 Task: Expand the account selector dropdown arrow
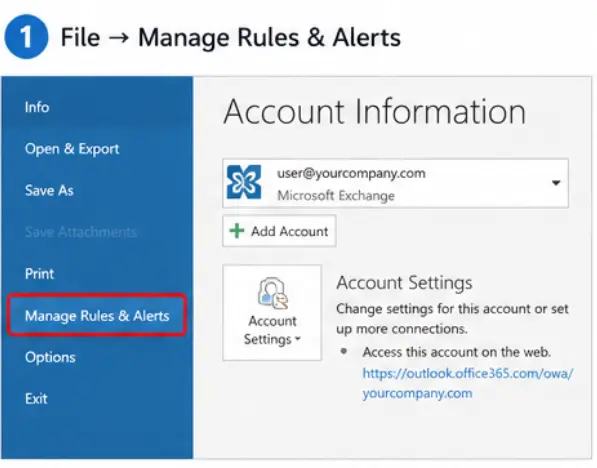556,183
